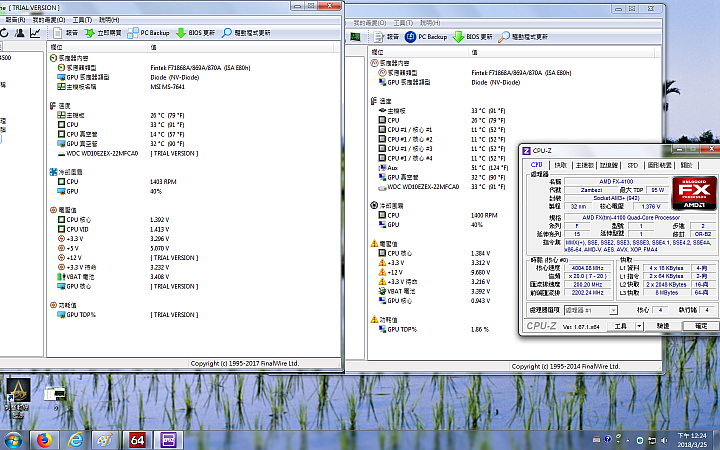Open PC Backup in the front AIDA64 window
The width and height of the screenshot is (720, 450).
[148, 33]
